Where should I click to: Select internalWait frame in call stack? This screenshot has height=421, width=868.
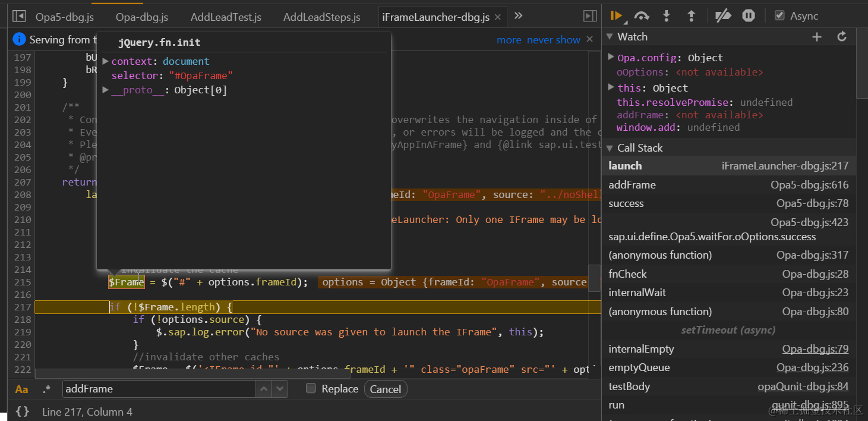(729, 293)
